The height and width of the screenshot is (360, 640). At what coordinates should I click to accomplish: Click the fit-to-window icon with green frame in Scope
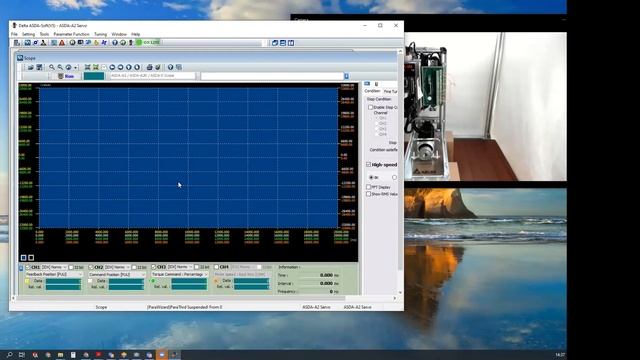click(96, 67)
